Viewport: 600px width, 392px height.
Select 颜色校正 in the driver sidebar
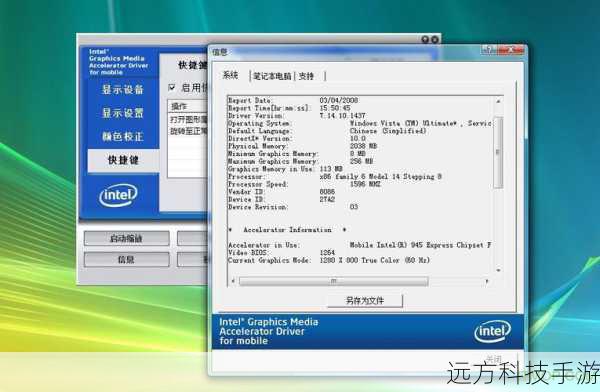click(x=122, y=136)
